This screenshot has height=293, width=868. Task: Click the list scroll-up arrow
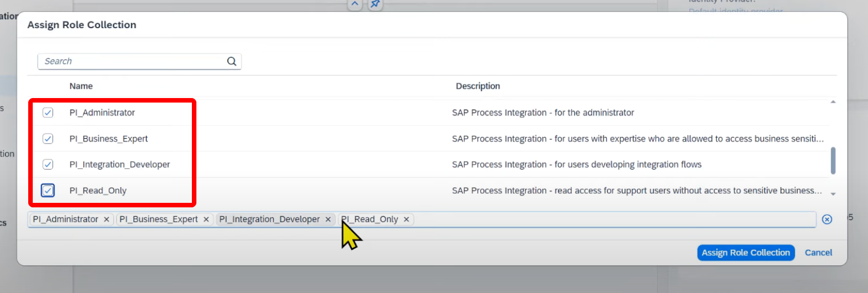coord(833,102)
